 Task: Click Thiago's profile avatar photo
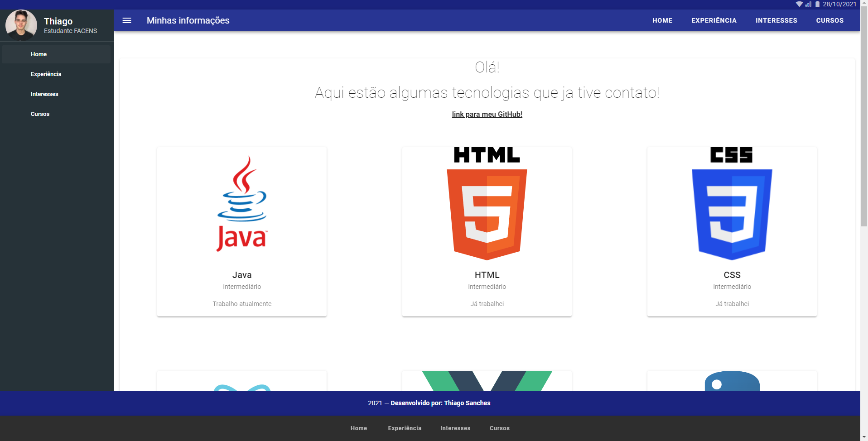tap(21, 25)
